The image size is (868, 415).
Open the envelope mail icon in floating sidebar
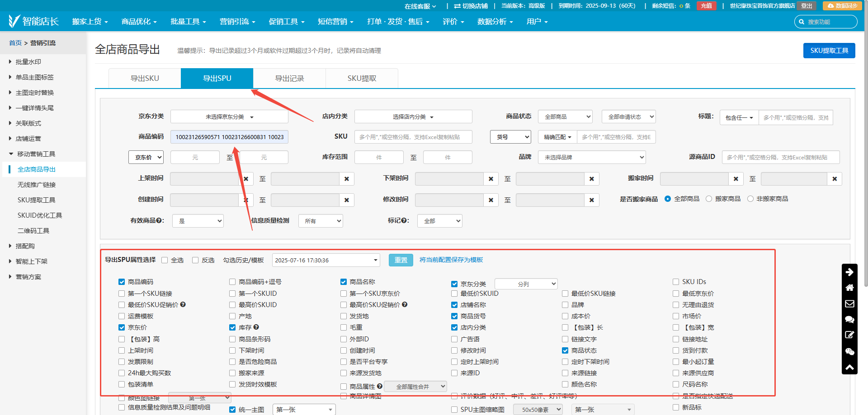[849, 303]
